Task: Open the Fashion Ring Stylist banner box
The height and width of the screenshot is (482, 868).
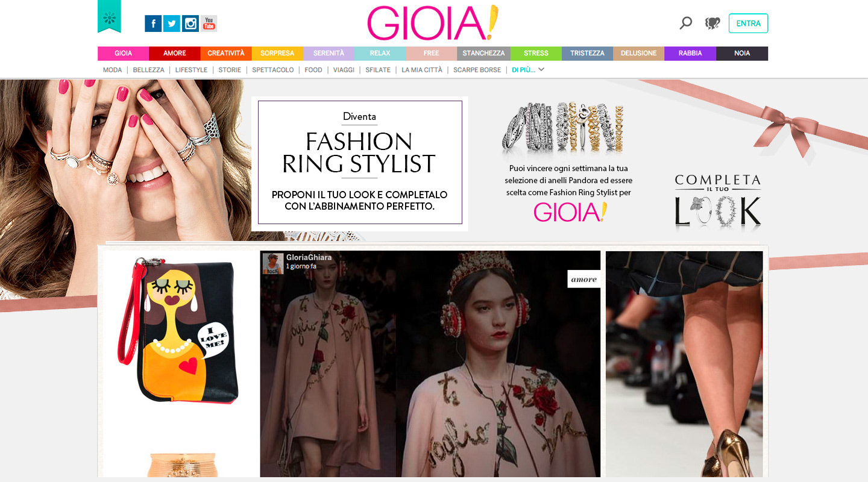Action: click(x=360, y=163)
